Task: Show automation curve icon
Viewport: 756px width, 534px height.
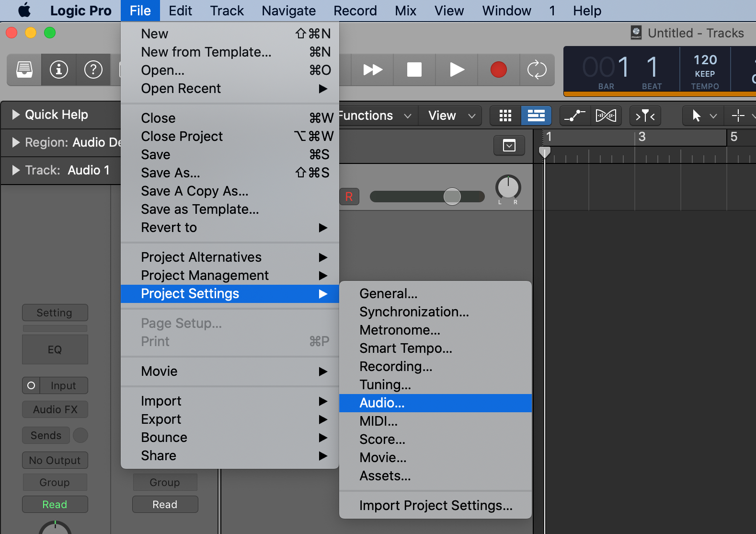Action: [575, 116]
